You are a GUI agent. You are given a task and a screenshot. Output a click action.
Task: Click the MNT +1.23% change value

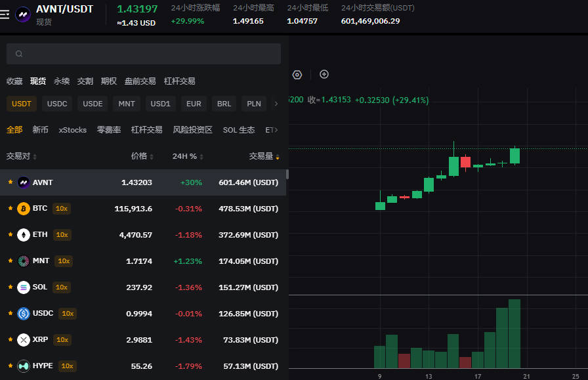click(x=188, y=261)
